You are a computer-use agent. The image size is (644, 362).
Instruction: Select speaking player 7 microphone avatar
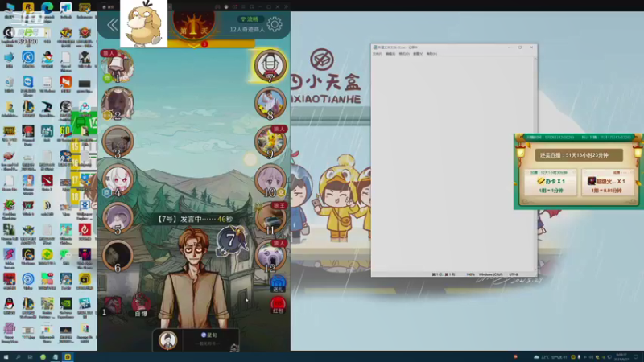pos(270,66)
